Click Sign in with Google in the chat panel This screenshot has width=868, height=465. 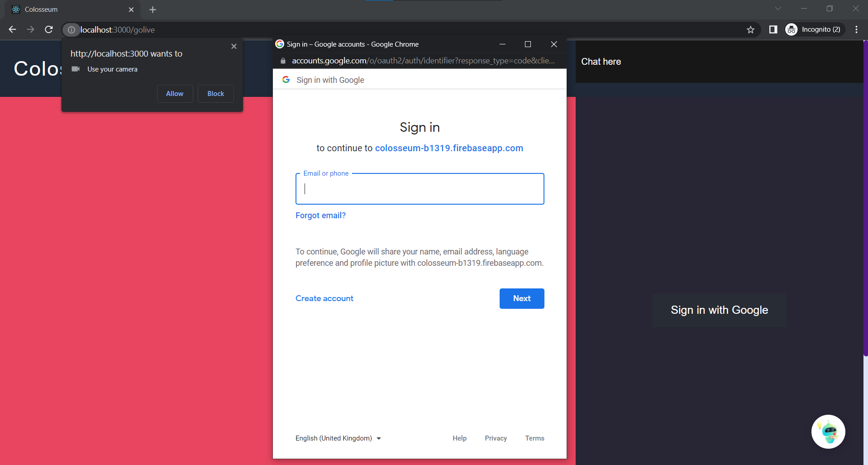click(x=719, y=310)
